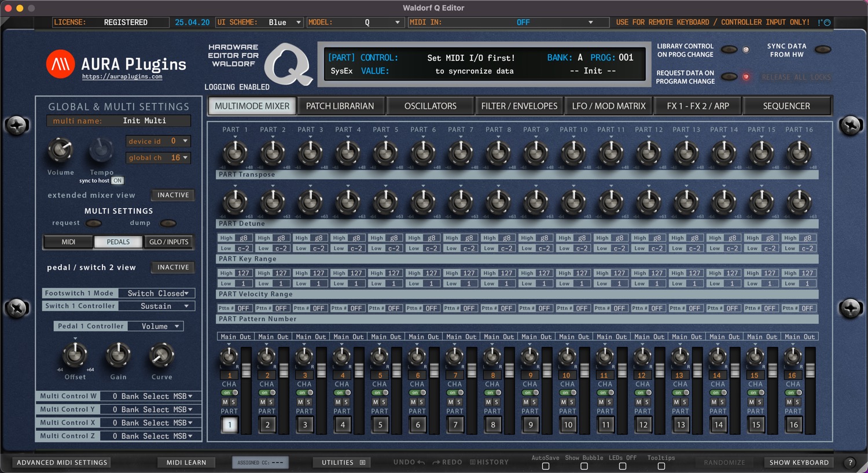Mute part 5 with M button
The image size is (868, 473).
pos(376,402)
